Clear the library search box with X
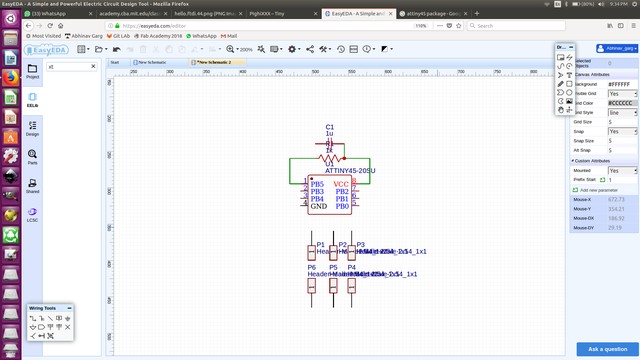This screenshot has width=640, height=360. (x=93, y=66)
